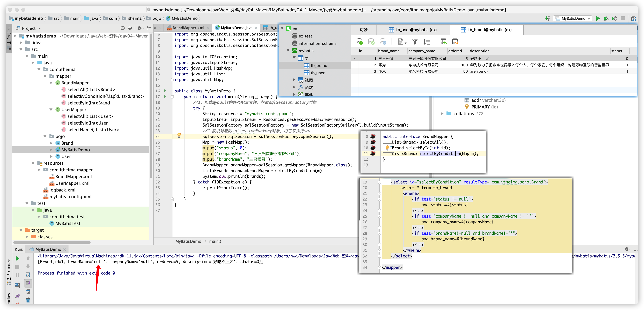Click the sort icon in table toolbar

coord(426,42)
